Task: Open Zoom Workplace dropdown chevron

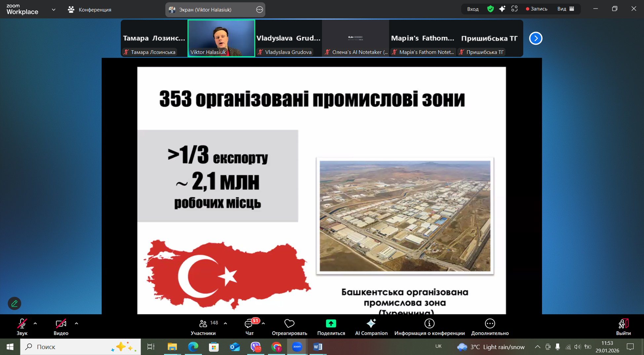Action: (x=54, y=10)
